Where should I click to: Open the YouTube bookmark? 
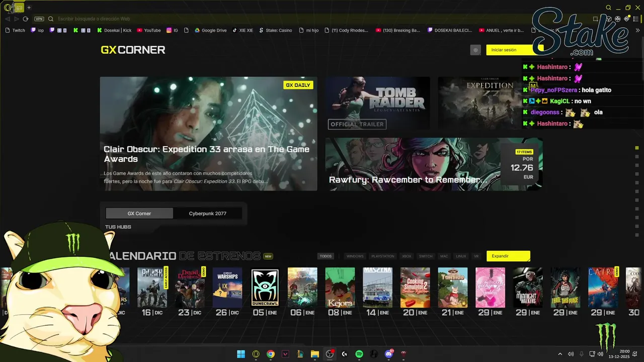pos(149,30)
